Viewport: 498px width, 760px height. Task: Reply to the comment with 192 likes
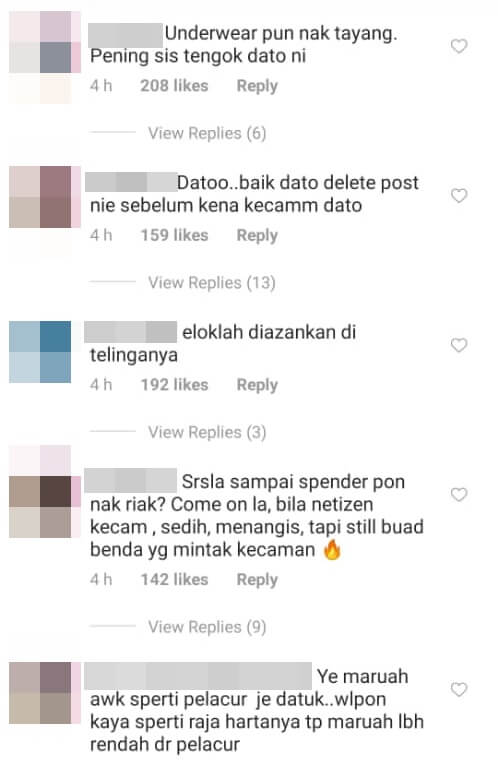click(x=257, y=385)
